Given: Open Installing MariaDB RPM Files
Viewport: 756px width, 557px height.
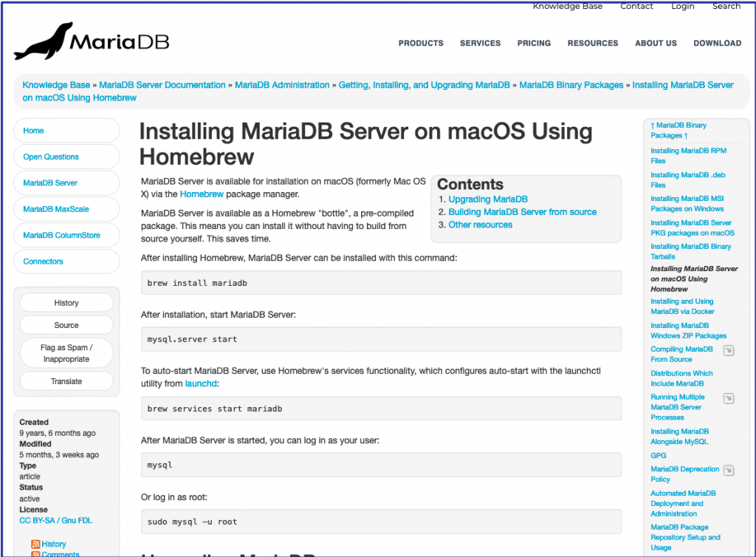Looking at the screenshot, I should (x=689, y=156).
